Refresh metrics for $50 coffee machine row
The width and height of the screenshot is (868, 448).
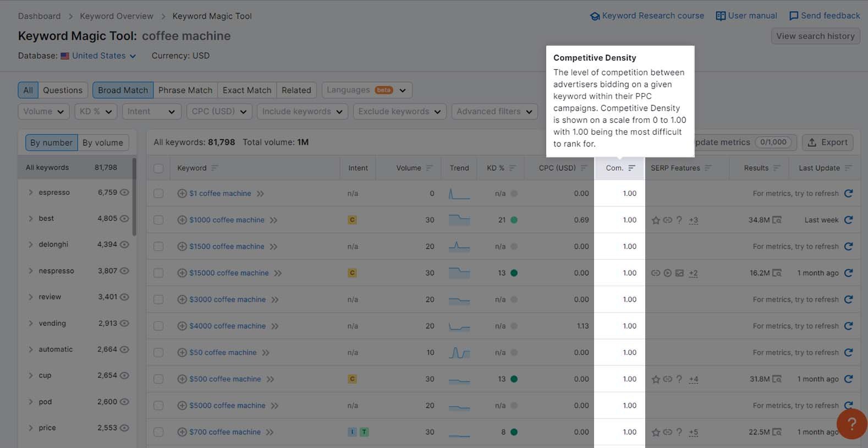(848, 352)
